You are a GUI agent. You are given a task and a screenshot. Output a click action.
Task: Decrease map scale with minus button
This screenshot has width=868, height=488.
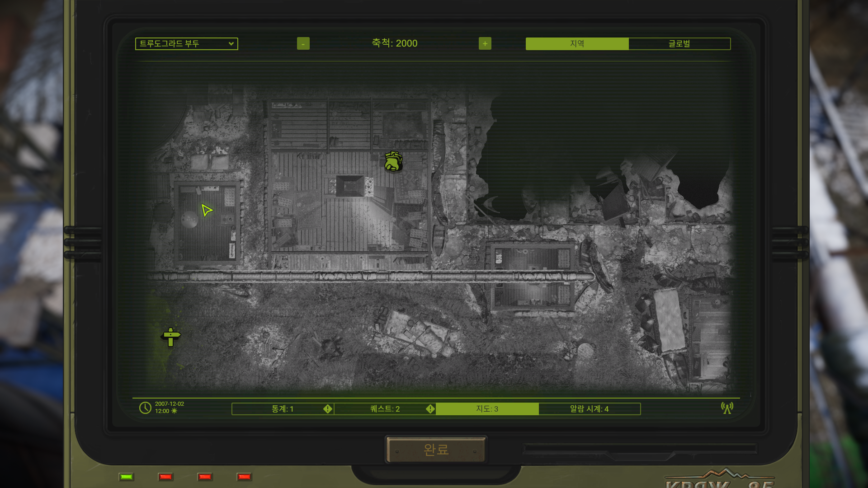tap(303, 43)
